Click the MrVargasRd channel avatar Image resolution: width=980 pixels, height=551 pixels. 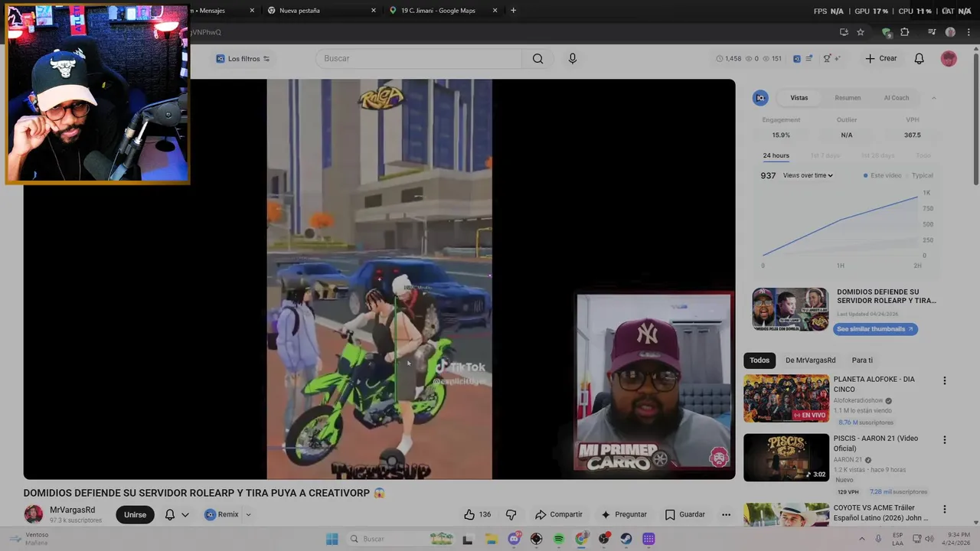[x=34, y=514]
